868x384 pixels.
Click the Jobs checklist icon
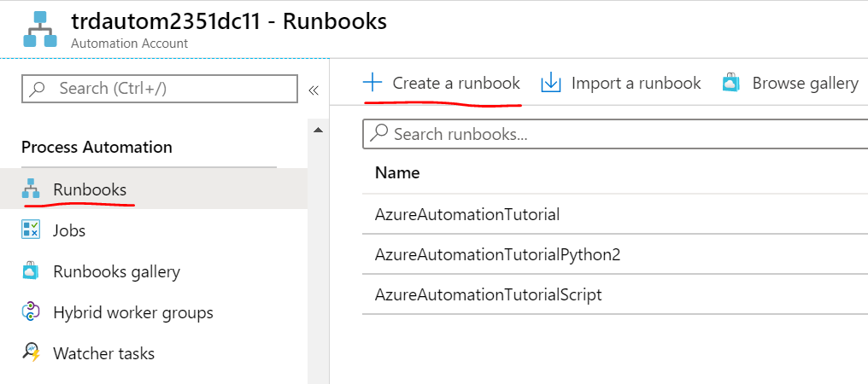click(31, 230)
